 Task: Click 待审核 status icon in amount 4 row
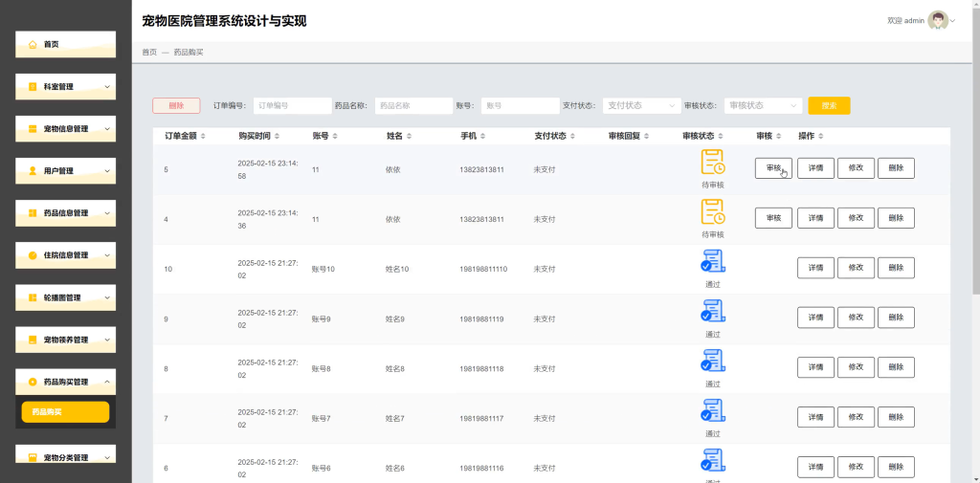[713, 211]
